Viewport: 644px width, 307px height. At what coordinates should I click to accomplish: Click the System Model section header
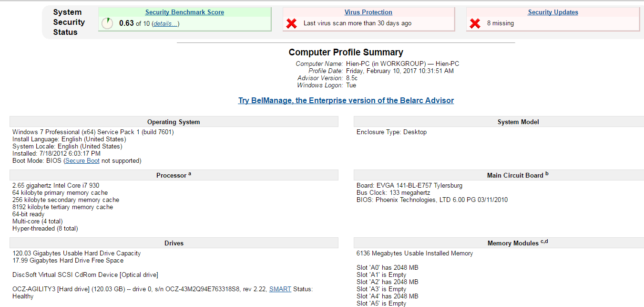pos(499,122)
